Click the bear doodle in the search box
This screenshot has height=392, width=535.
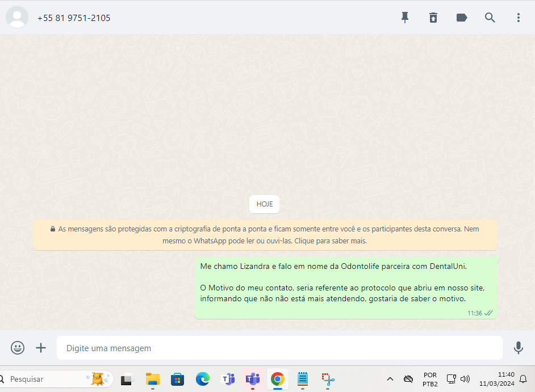click(x=99, y=378)
